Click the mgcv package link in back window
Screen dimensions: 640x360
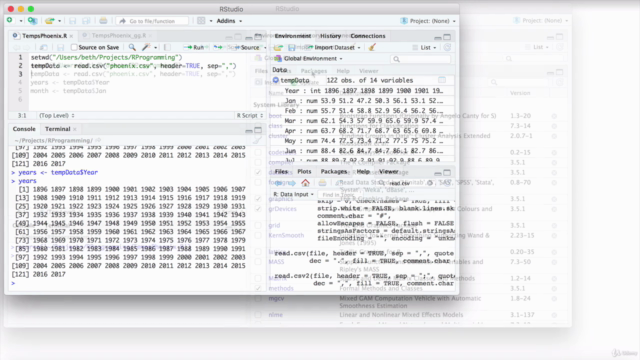tap(276, 298)
